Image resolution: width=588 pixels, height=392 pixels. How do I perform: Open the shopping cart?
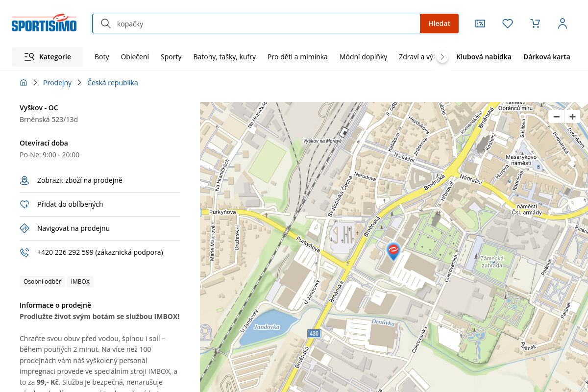click(535, 24)
